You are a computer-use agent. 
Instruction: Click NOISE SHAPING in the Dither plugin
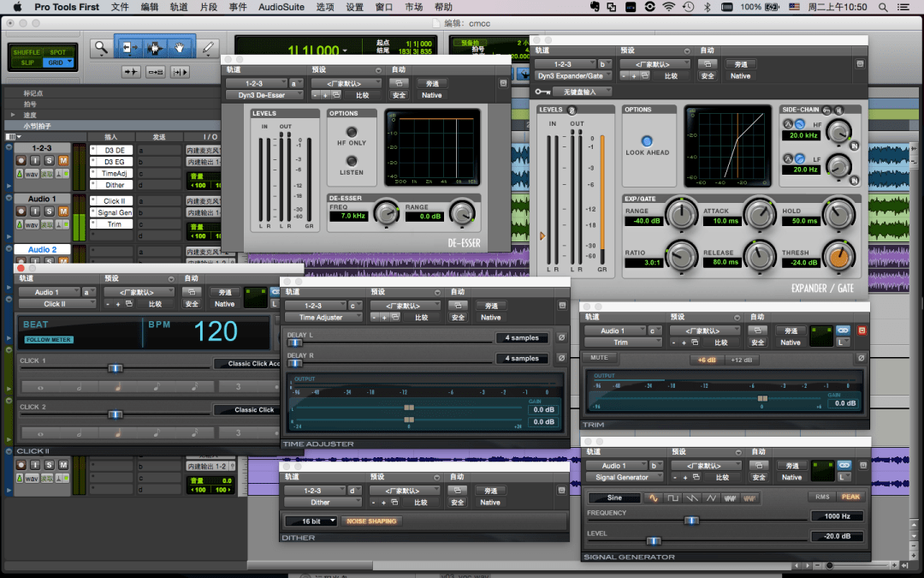[371, 521]
